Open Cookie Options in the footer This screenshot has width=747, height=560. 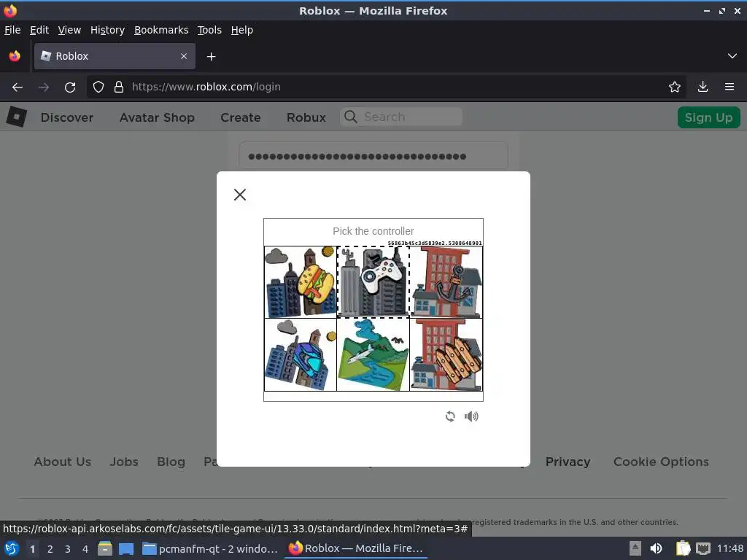661,462
